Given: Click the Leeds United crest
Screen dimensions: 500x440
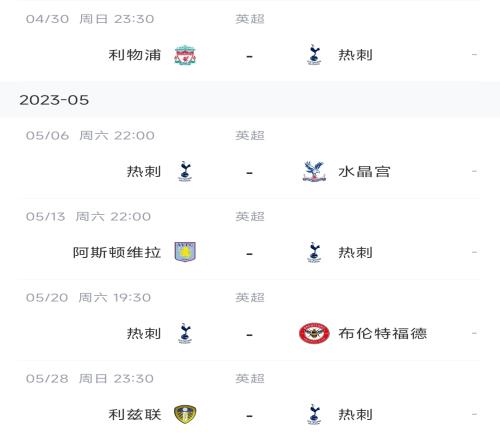Looking at the screenshot, I should pyautogui.click(x=185, y=414).
